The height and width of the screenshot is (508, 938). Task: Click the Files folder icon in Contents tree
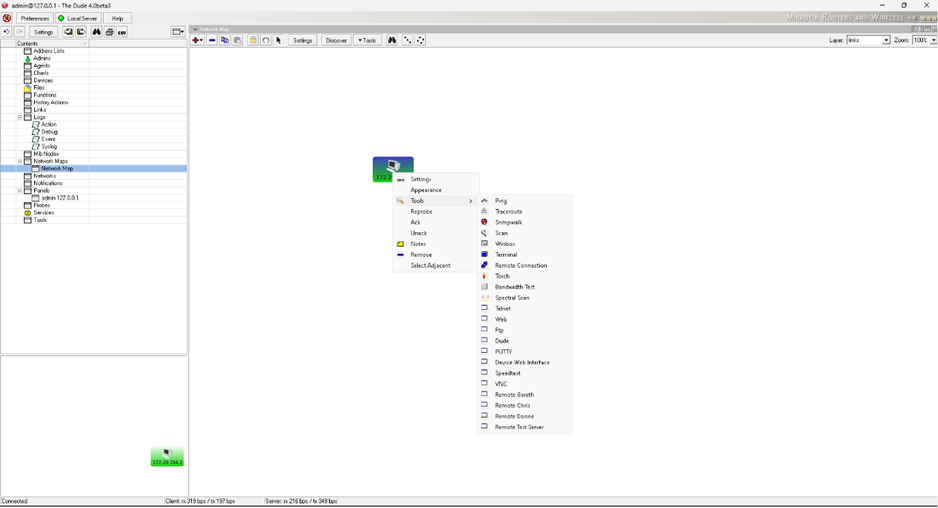27,88
